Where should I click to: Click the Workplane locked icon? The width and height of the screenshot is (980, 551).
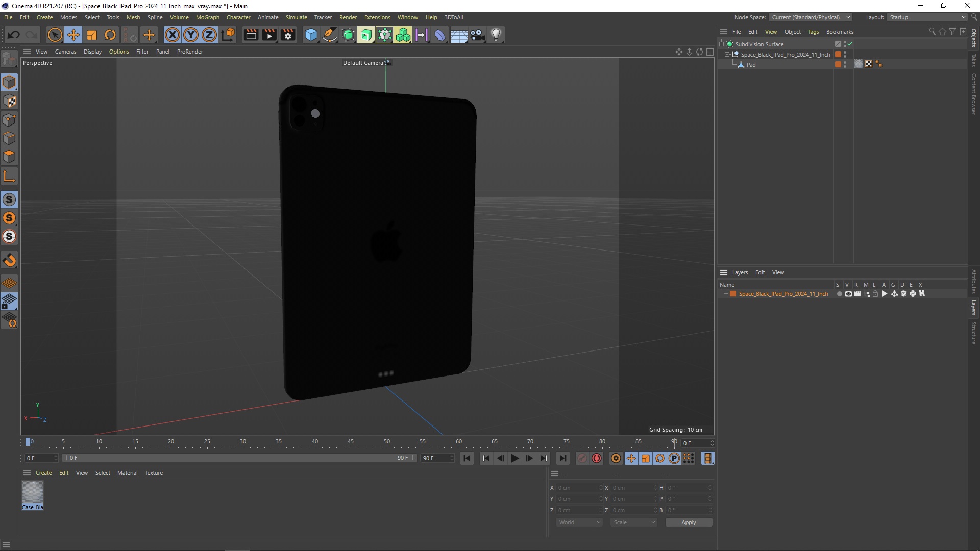[9, 301]
